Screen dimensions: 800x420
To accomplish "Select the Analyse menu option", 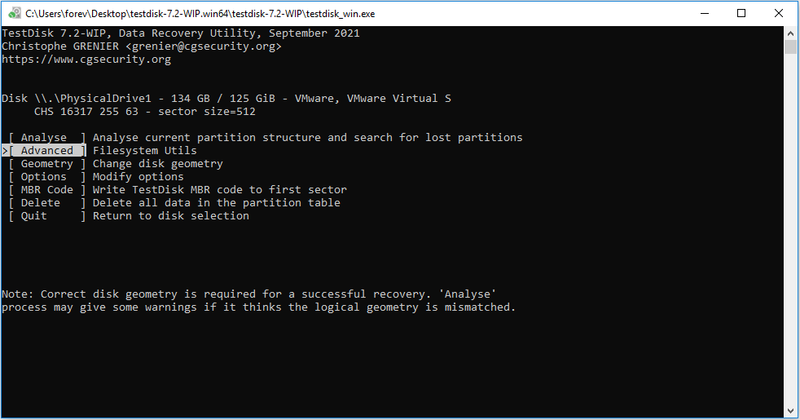I will point(47,137).
